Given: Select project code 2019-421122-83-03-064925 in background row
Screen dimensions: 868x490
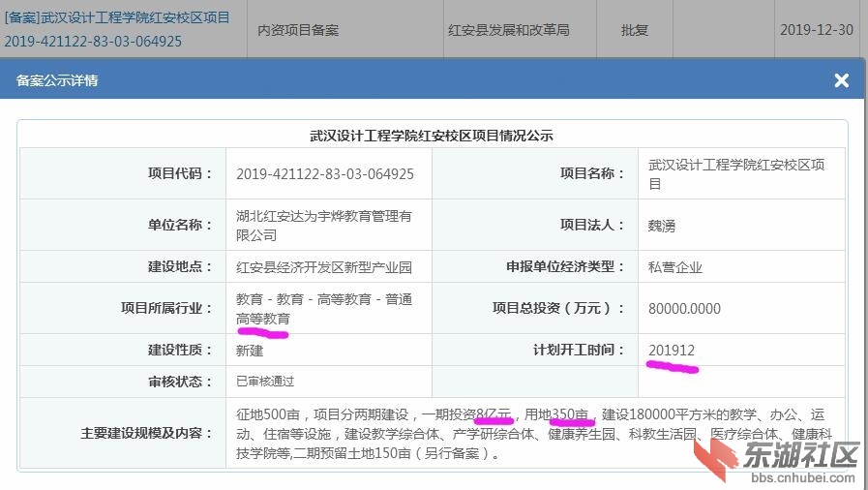Looking at the screenshot, I should 93,41.
